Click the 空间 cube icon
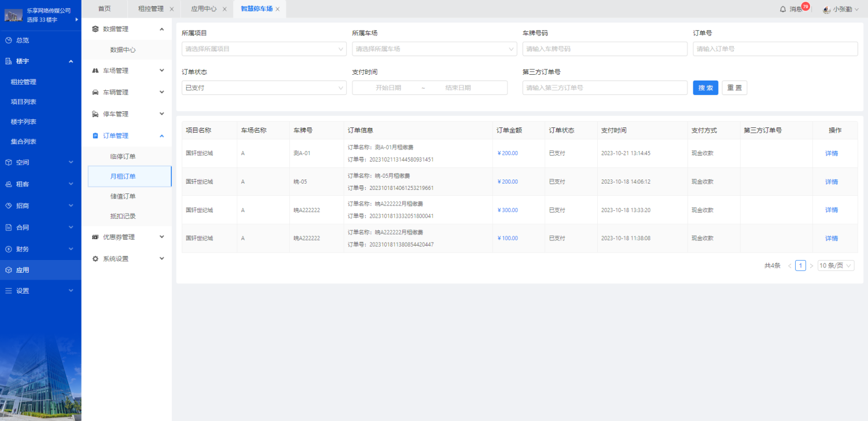The width and height of the screenshot is (868, 421). pyautogui.click(x=9, y=163)
